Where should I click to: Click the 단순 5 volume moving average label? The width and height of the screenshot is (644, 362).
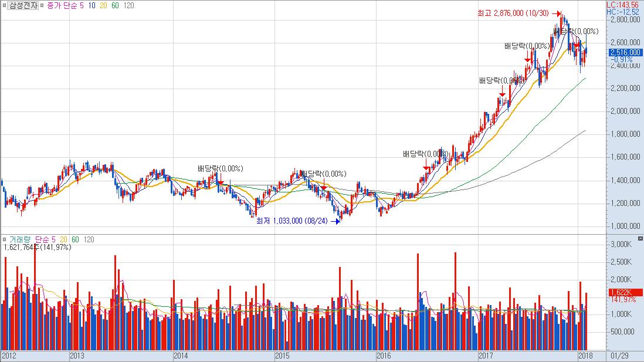click(45, 239)
